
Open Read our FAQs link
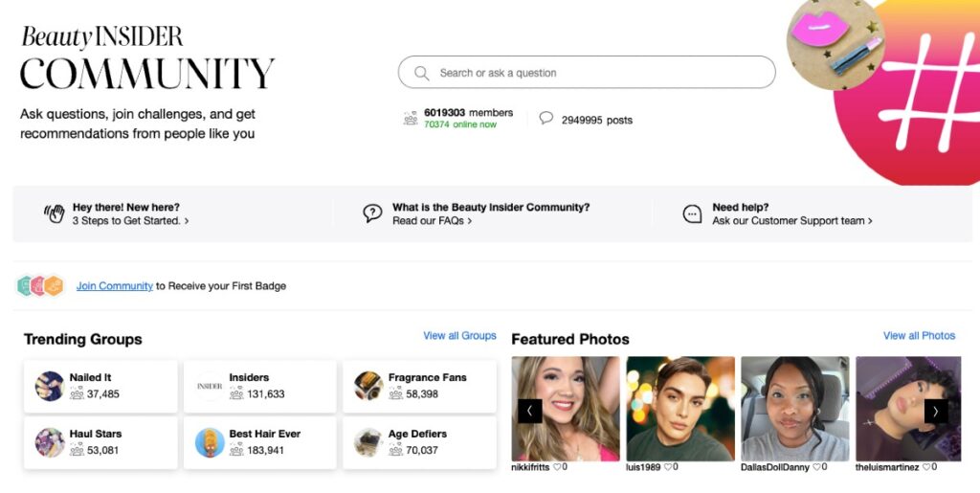click(432, 220)
